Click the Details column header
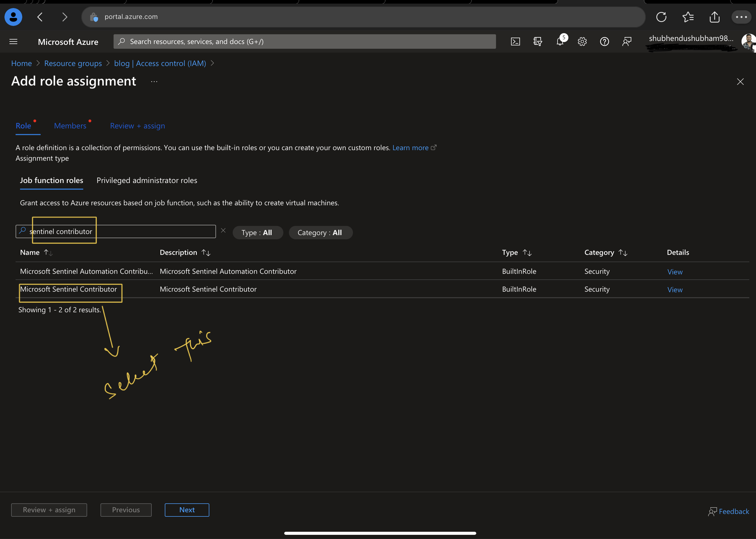The height and width of the screenshot is (539, 756). 678,253
